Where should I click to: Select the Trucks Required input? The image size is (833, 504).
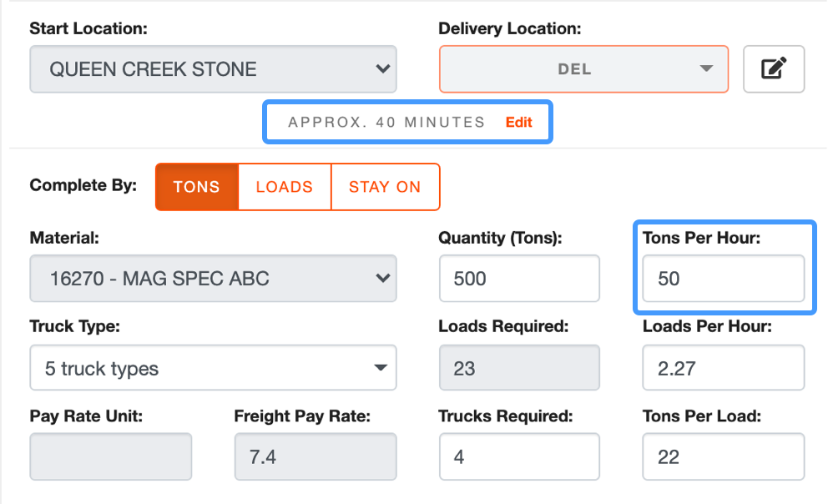tap(519, 456)
